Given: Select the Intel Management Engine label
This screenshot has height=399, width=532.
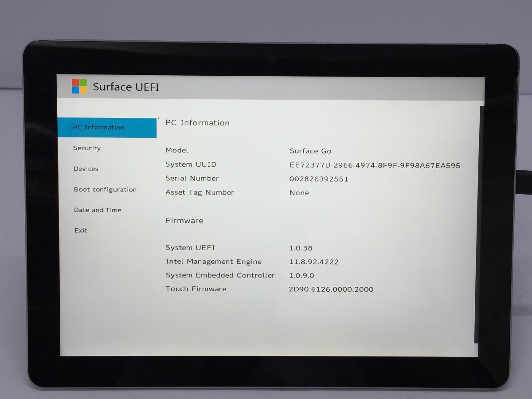Looking at the screenshot, I should coord(214,262).
